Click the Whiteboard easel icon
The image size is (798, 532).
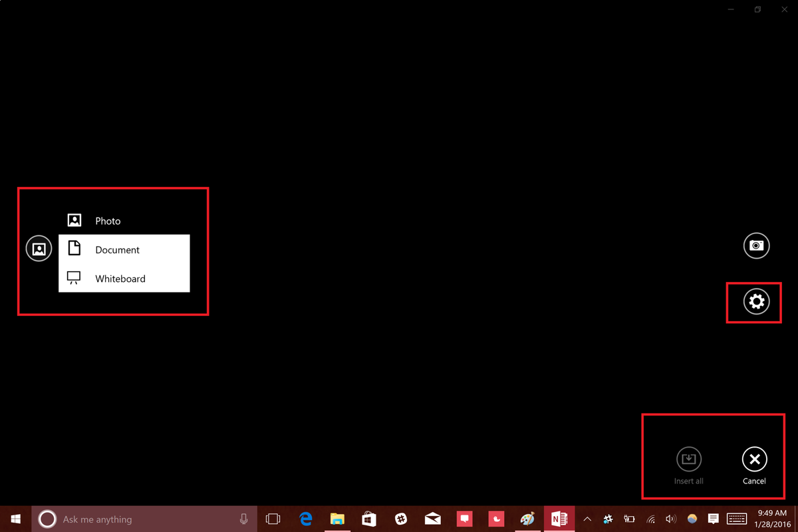click(73, 278)
